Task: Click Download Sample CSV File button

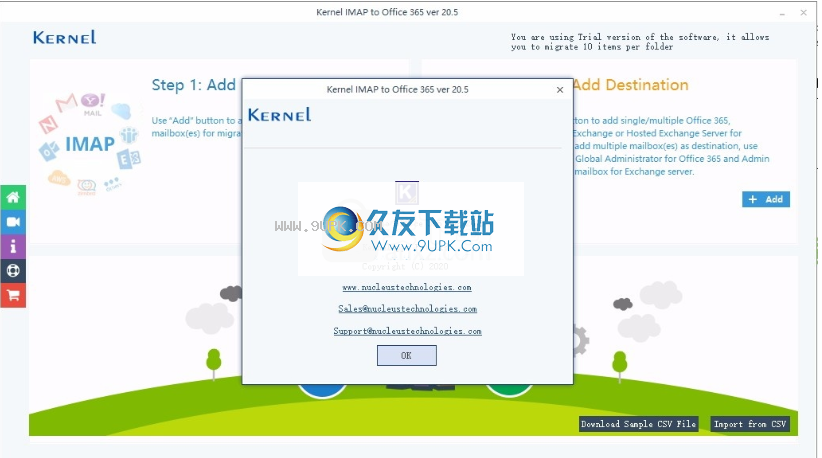Action: [639, 424]
